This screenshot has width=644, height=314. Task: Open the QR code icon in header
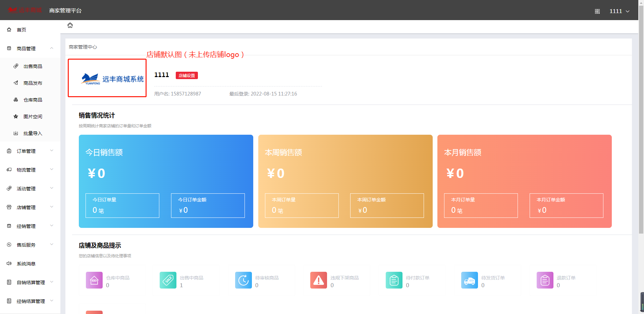pos(597,11)
